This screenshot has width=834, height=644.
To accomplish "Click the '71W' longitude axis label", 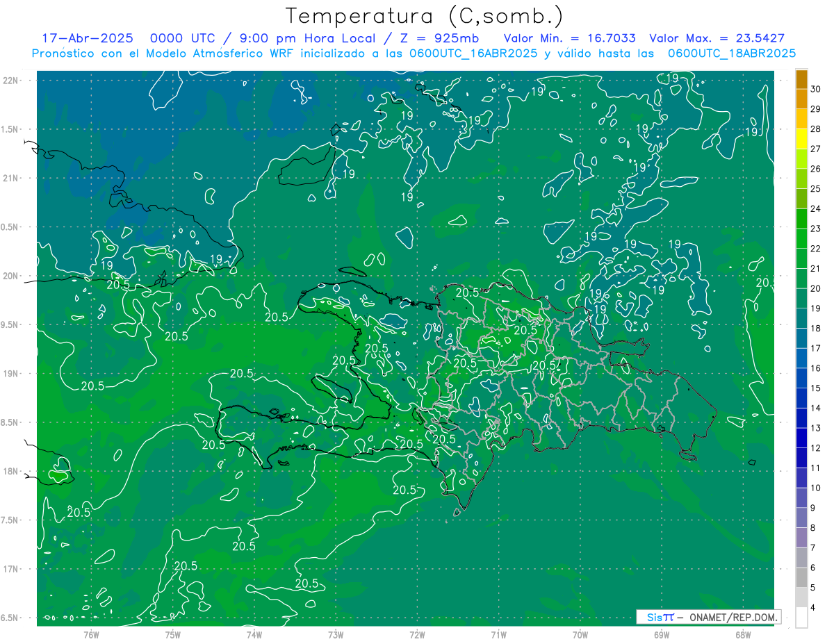I will pyautogui.click(x=498, y=634).
